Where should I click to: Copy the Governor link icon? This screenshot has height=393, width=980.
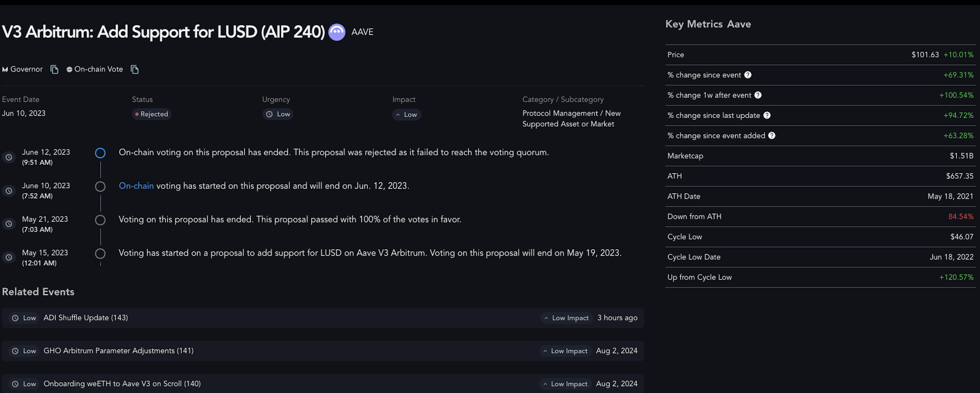point(54,69)
